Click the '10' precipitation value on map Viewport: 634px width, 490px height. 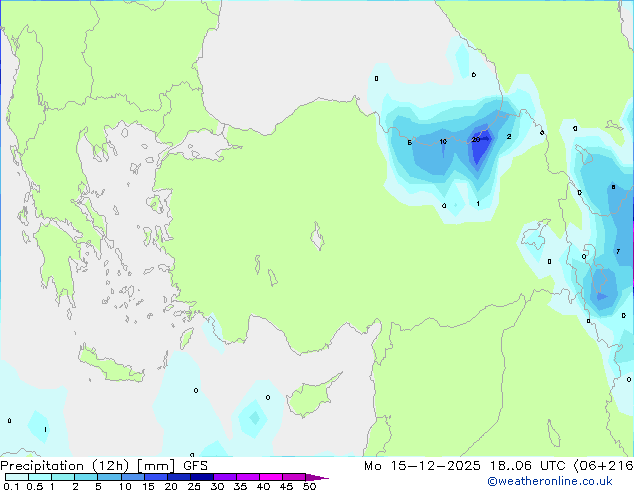(x=443, y=142)
